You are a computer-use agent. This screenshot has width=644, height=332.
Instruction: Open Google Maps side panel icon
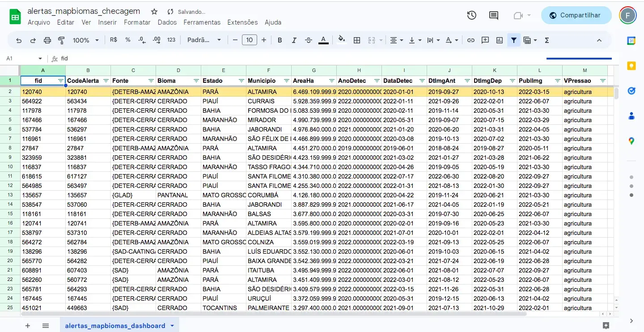tap(631, 141)
